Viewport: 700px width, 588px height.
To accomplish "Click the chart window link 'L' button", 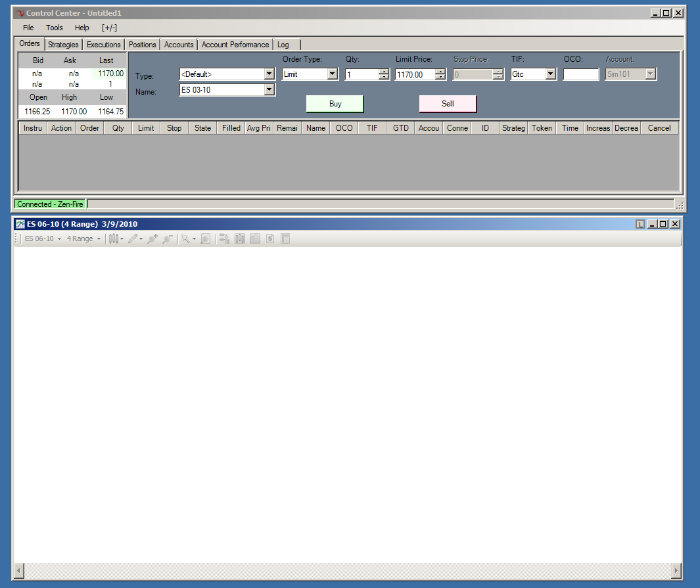I will (x=640, y=224).
